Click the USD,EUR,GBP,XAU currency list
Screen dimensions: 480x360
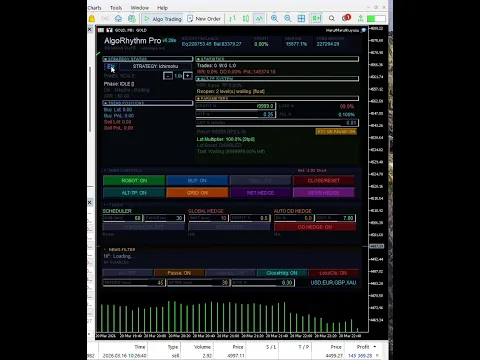click(x=333, y=283)
